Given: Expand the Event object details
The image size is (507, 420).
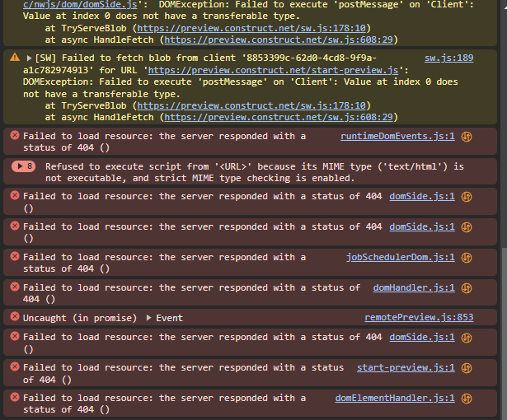Looking at the screenshot, I should [149, 318].
